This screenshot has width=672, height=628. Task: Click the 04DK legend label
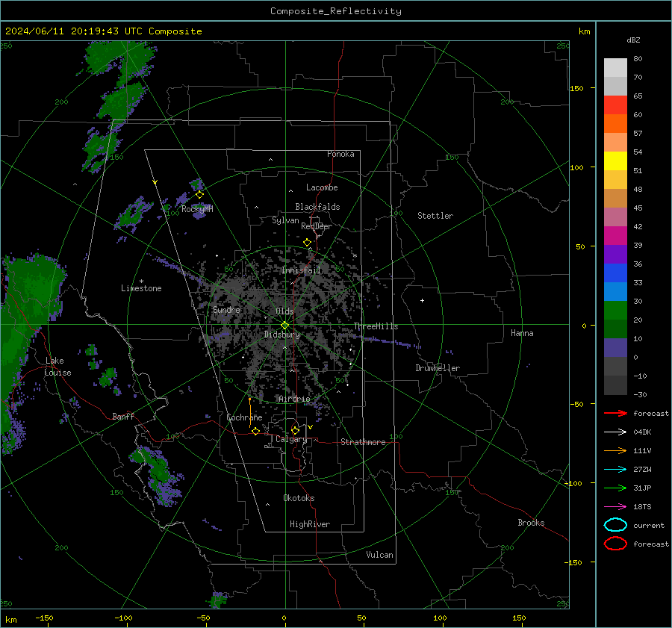click(642, 432)
